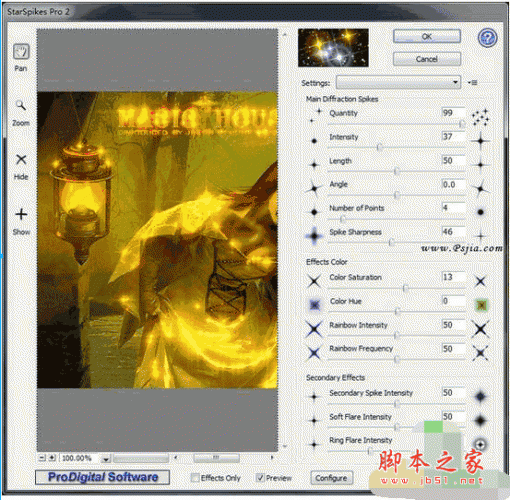Click the Intensity slider handle
Image resolution: width=510 pixels, height=500 pixels.
[x=379, y=147]
